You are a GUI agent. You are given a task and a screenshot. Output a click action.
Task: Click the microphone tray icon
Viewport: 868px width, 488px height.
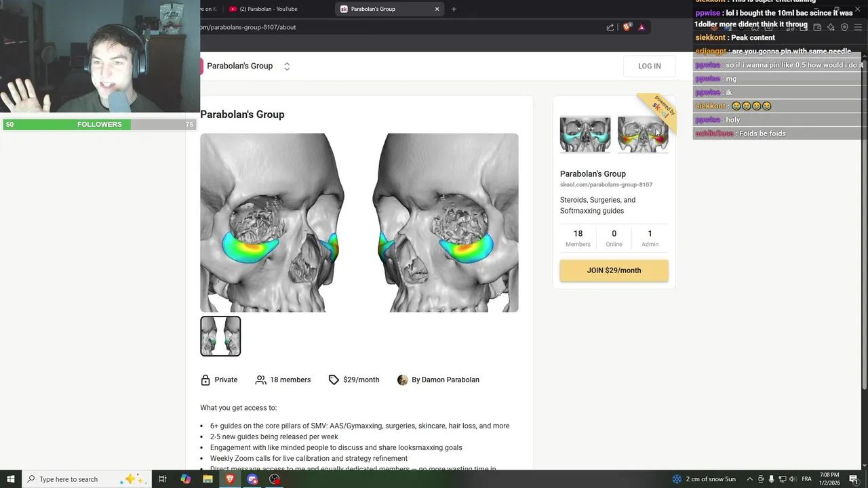point(771,479)
